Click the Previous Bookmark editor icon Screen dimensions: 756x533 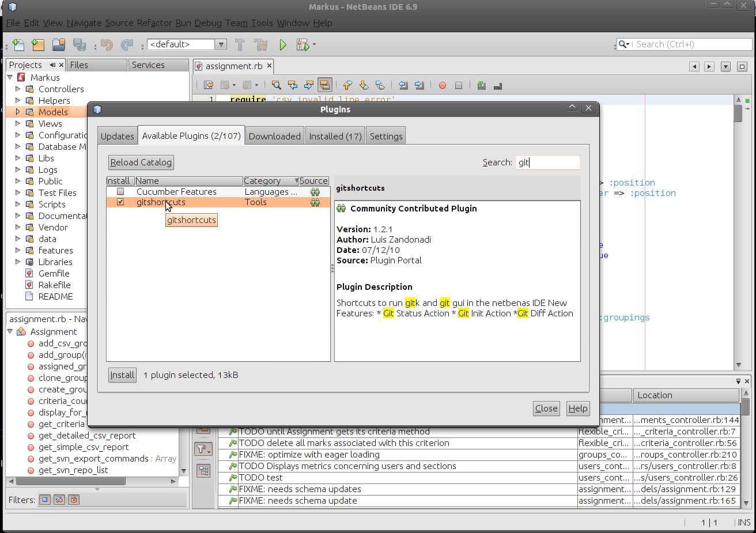click(x=347, y=85)
